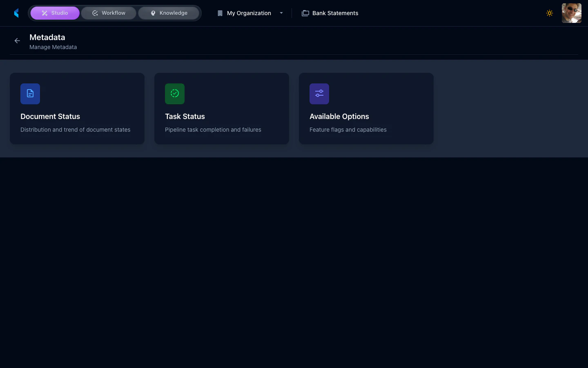Image resolution: width=588 pixels, height=368 pixels.
Task: Open the My Organization dropdown
Action: (249, 13)
